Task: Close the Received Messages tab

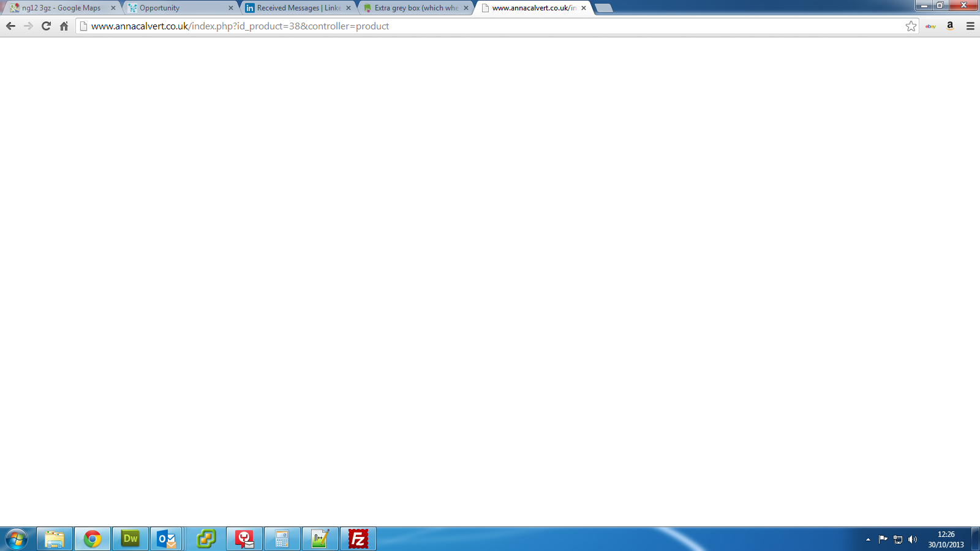Action: coord(349,8)
